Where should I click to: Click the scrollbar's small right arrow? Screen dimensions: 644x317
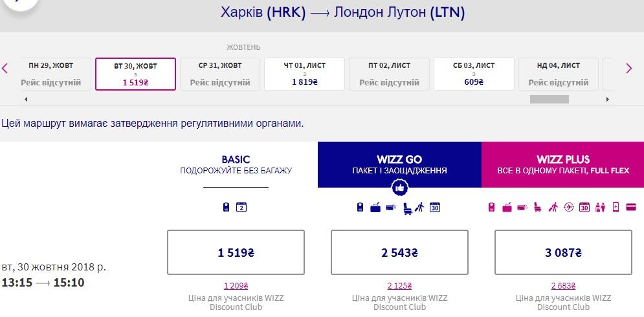point(607,100)
